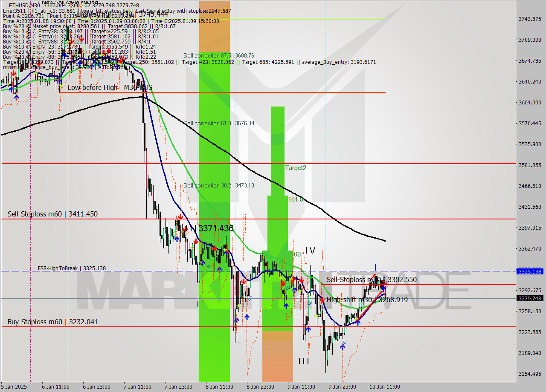Click the black 3279.748 current price tag
The image size is (546, 392).
530,298
